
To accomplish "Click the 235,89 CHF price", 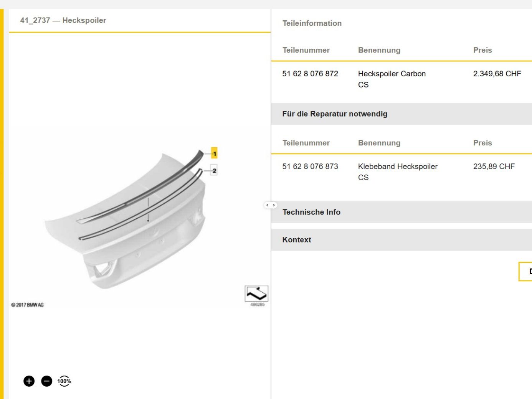I will click(x=494, y=167).
